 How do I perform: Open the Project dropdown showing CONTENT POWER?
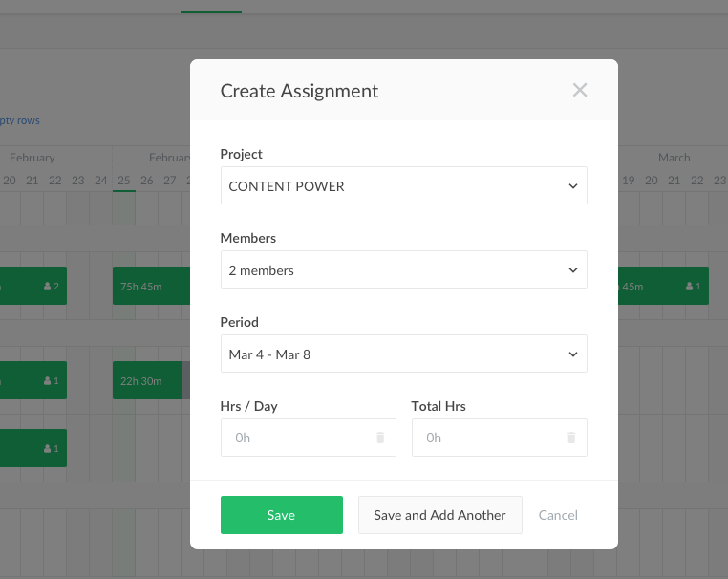403,186
